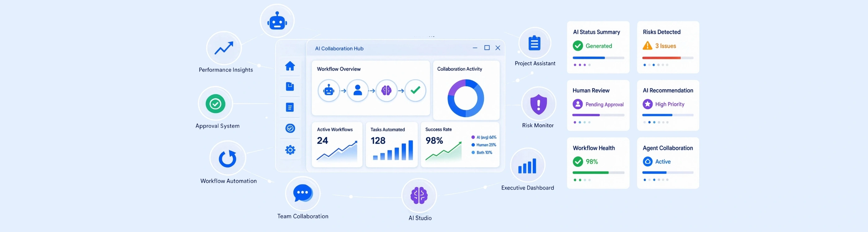This screenshot has width=868, height=232.
Task: Click the Active status icon in Agent Collaboration
Action: [648, 162]
